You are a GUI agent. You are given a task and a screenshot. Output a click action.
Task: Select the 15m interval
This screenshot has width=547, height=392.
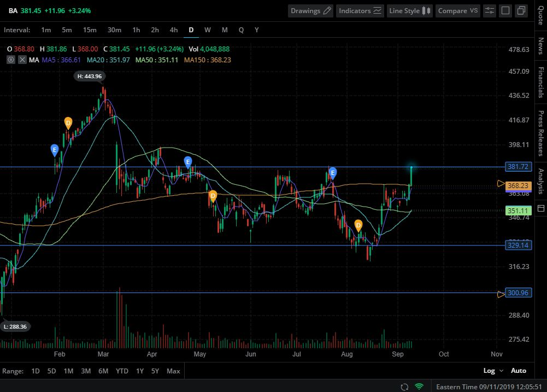(90, 30)
